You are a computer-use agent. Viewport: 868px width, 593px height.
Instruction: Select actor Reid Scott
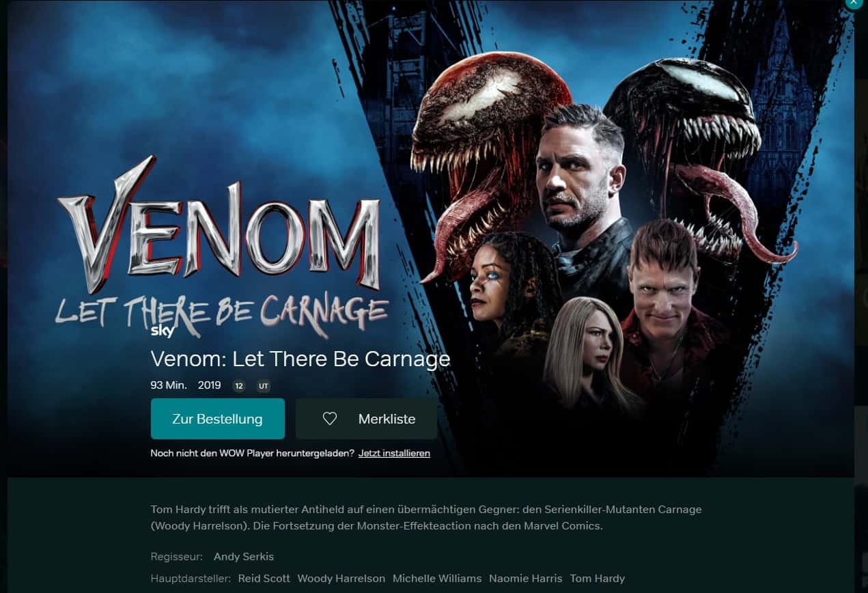coord(264,578)
